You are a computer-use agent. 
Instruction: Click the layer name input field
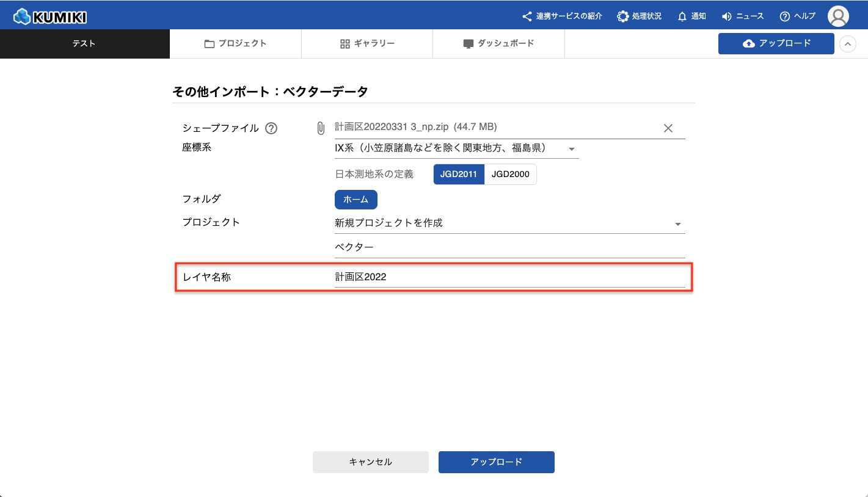click(x=509, y=277)
